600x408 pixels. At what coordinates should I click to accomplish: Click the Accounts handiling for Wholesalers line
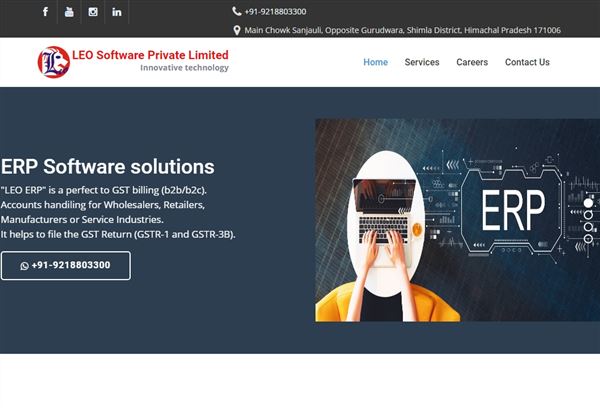[103, 205]
